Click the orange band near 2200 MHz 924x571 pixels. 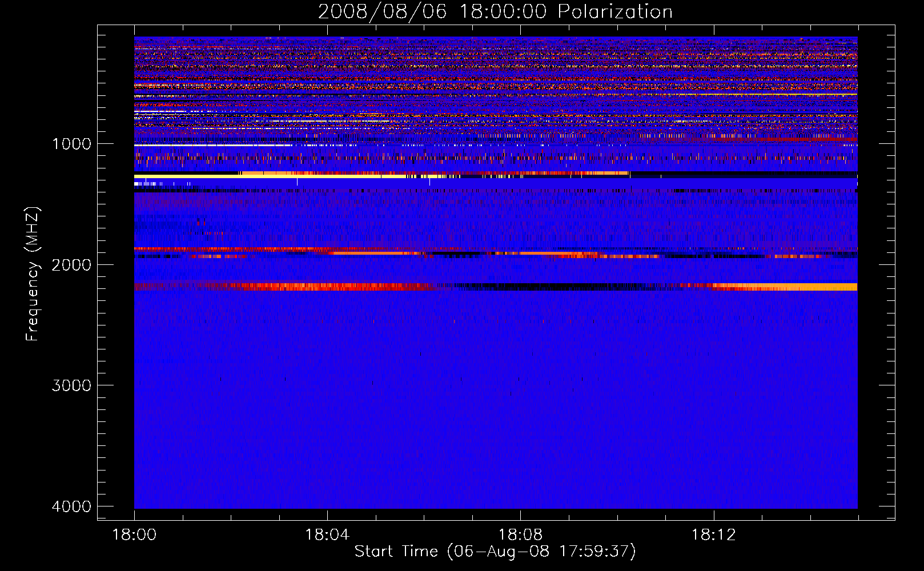(x=785, y=287)
